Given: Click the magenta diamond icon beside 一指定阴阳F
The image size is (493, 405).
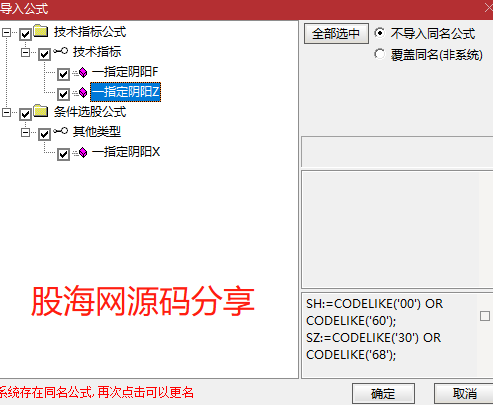Looking at the screenshot, I should [83, 72].
